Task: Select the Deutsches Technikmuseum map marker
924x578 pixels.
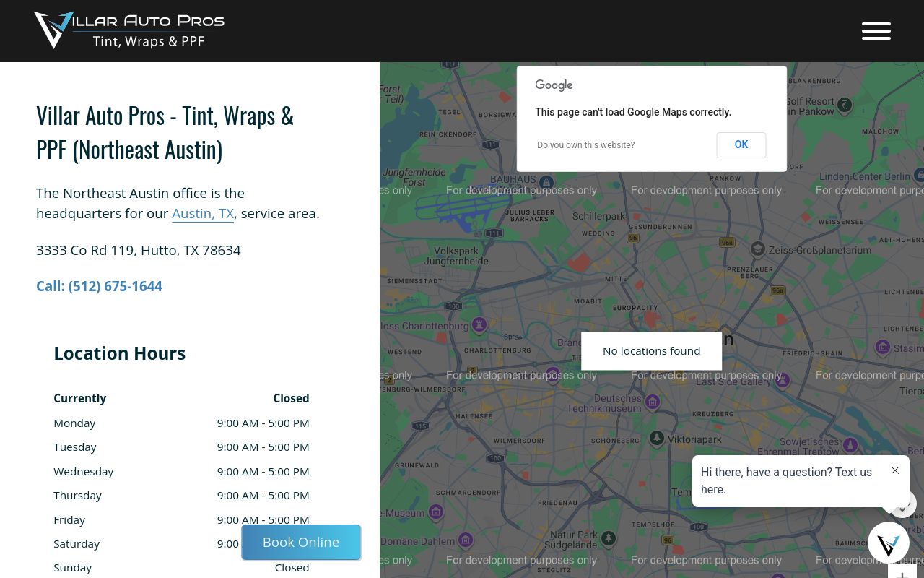Action: pos(653,402)
